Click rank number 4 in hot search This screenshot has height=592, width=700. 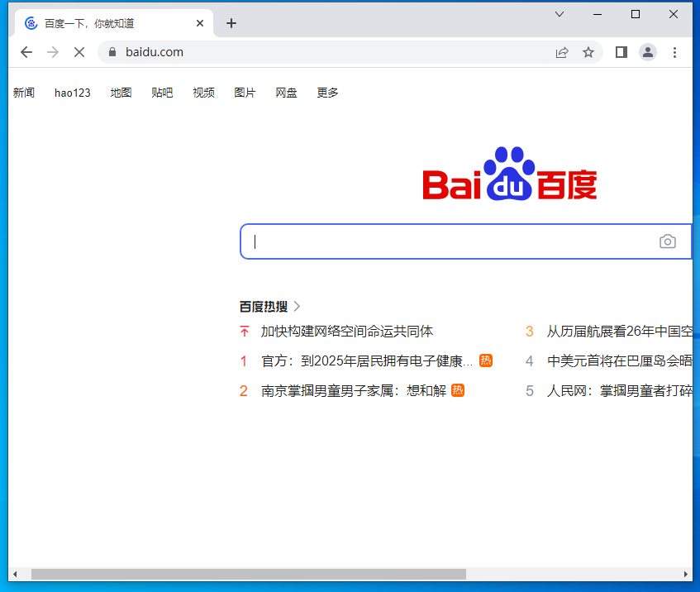pos(530,361)
